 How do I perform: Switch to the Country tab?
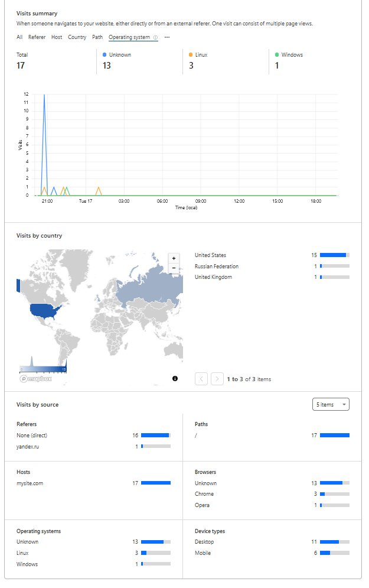[77, 37]
